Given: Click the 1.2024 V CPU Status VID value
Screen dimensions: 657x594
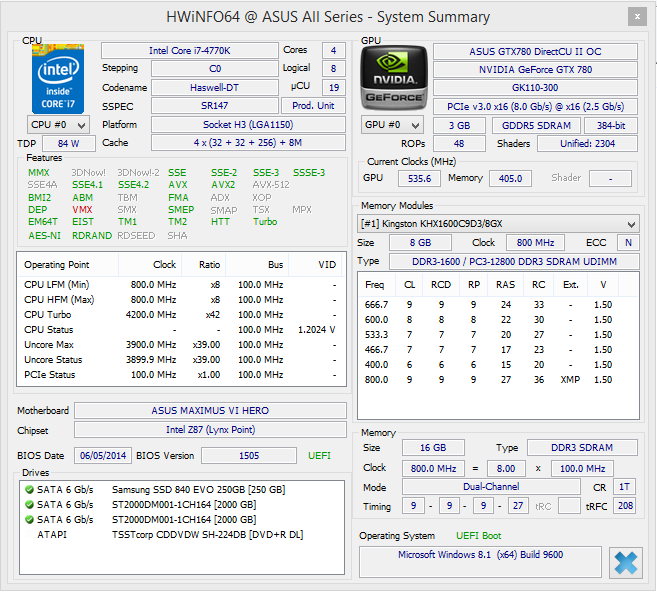Looking at the screenshot, I should pos(316,330).
